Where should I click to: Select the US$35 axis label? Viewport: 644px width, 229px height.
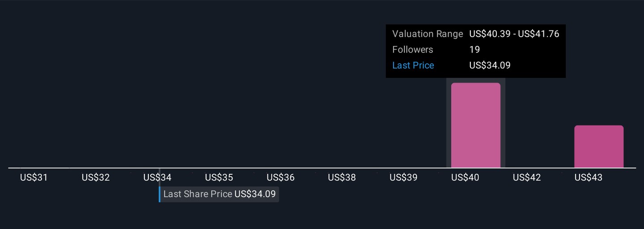coord(219,177)
